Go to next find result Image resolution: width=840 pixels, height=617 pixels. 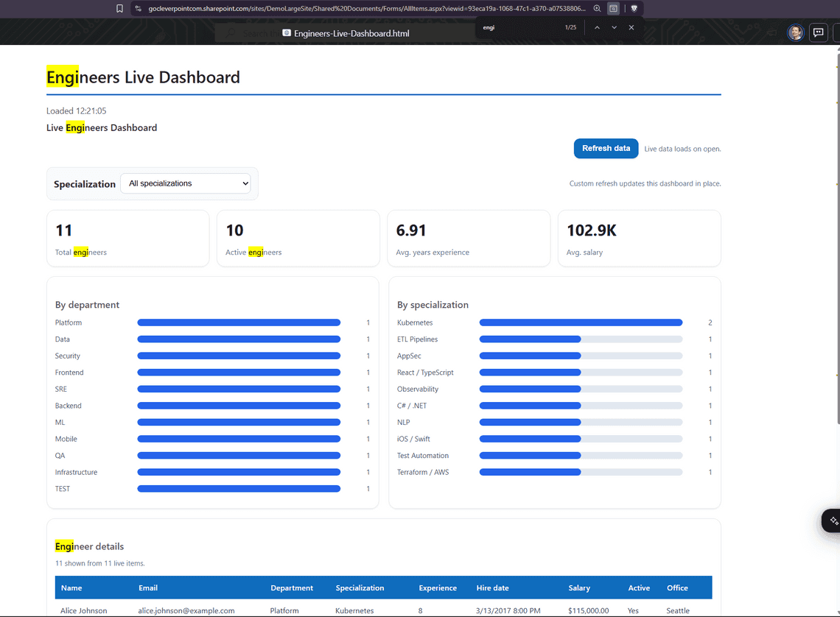[x=614, y=27]
